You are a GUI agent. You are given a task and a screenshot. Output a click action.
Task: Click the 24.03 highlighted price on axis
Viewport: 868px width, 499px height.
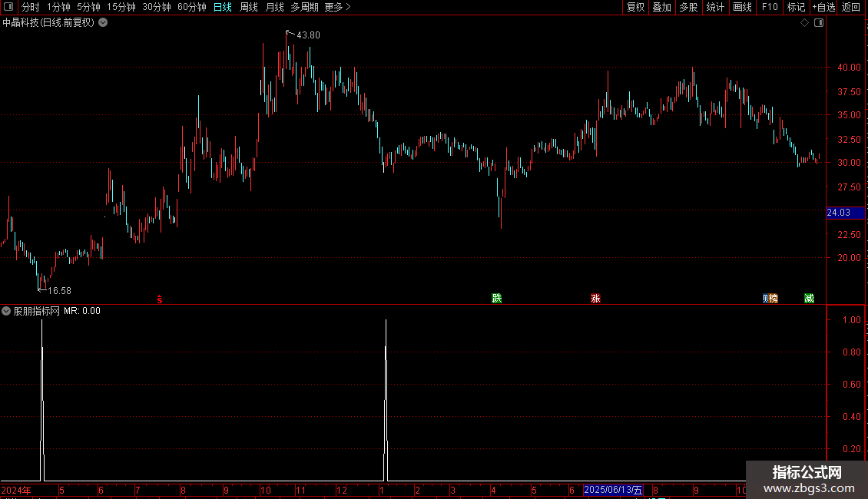(845, 213)
